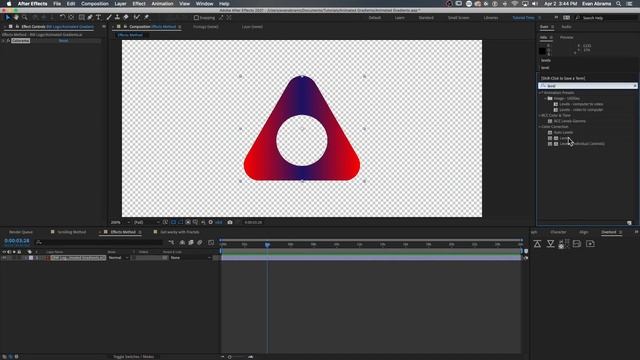Switch to the Scrolling Method timeline tab
Screen dimensions: 640x360
pyautogui.click(x=71, y=232)
